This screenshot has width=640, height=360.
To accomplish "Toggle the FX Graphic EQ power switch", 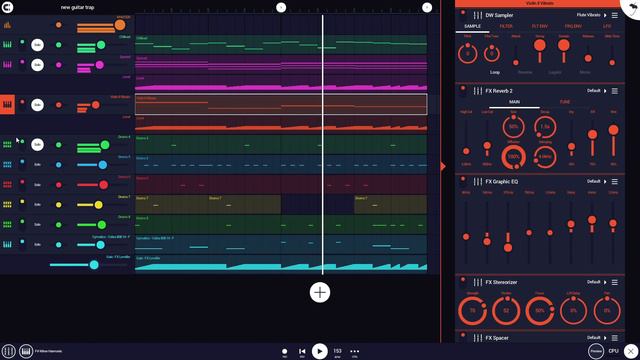I will pyautogui.click(x=463, y=181).
